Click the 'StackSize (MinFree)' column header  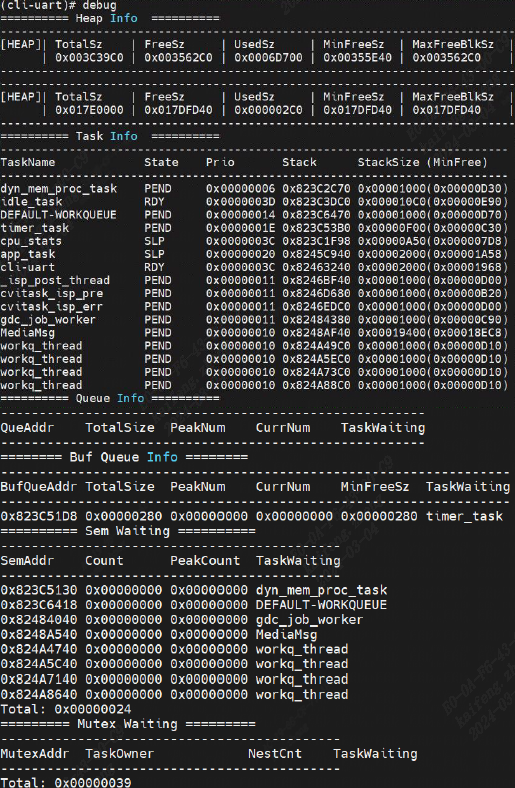coord(423,162)
